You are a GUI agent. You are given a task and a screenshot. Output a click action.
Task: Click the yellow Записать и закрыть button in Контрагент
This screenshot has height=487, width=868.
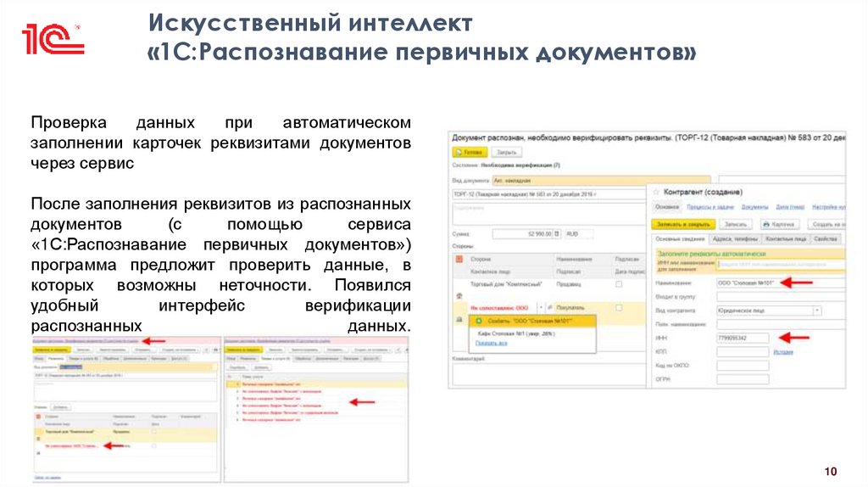(684, 224)
